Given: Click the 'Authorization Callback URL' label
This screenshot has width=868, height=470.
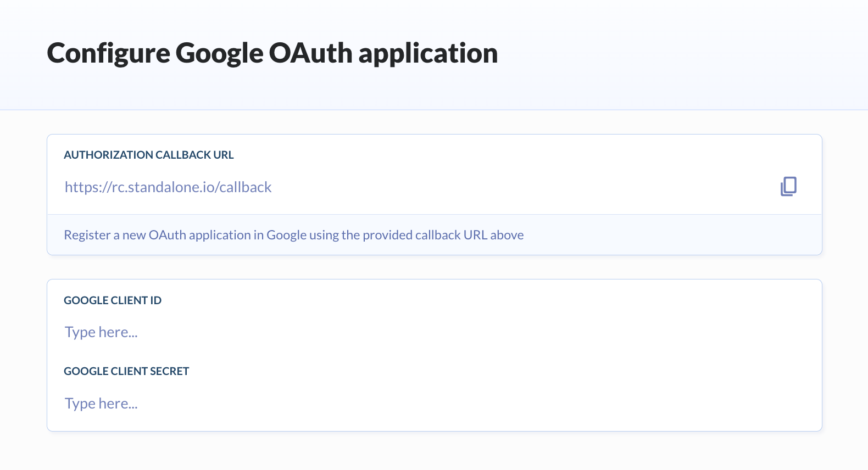Looking at the screenshot, I should pos(149,155).
